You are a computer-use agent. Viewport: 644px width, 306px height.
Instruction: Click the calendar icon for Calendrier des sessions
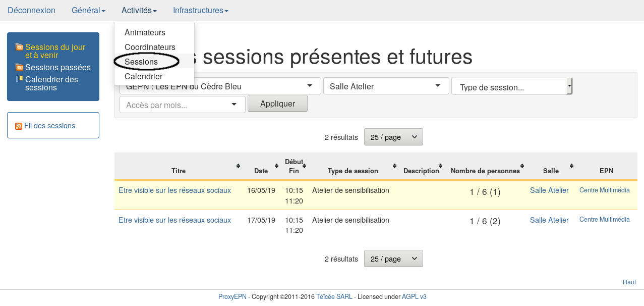pyautogui.click(x=19, y=79)
